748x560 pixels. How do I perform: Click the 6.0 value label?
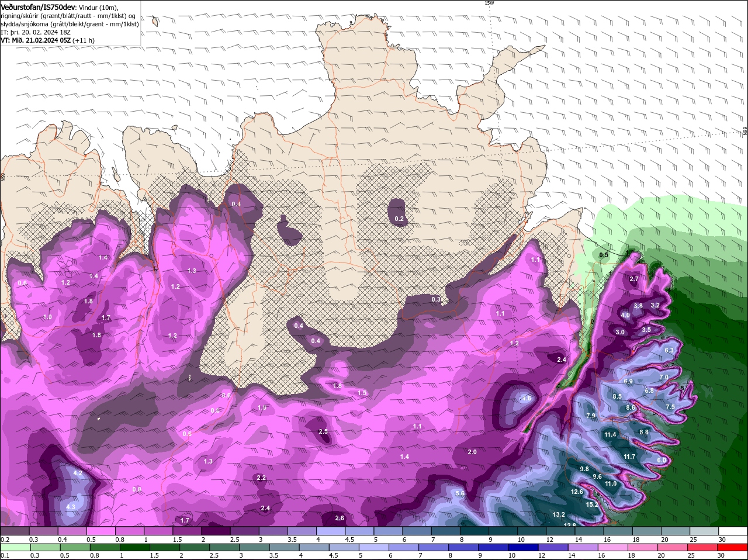[662, 460]
